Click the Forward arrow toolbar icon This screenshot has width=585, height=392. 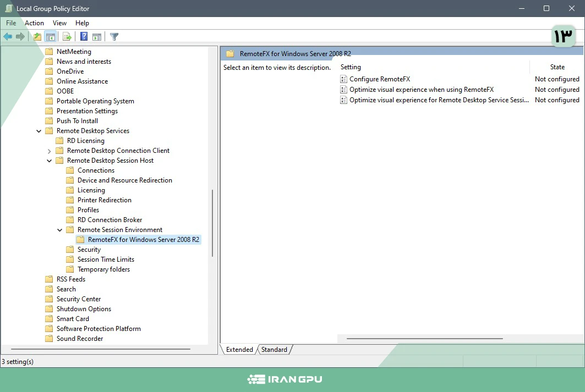[x=20, y=37]
